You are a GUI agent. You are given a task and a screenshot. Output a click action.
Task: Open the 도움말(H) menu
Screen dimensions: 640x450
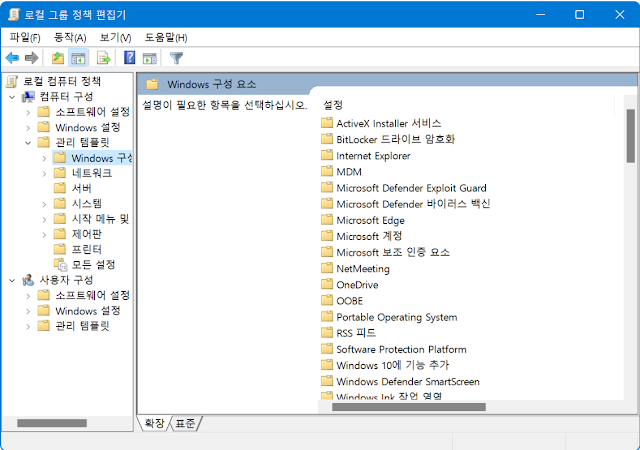[166, 38]
